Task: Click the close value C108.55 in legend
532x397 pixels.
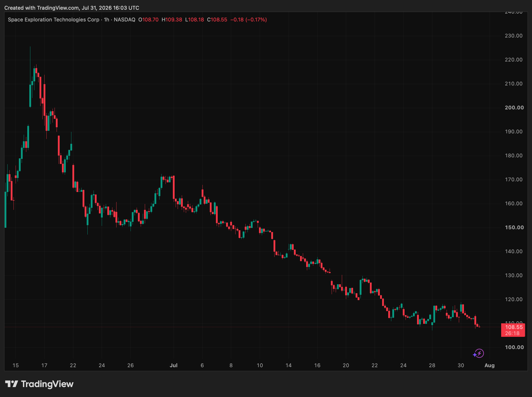Action: tap(217, 20)
